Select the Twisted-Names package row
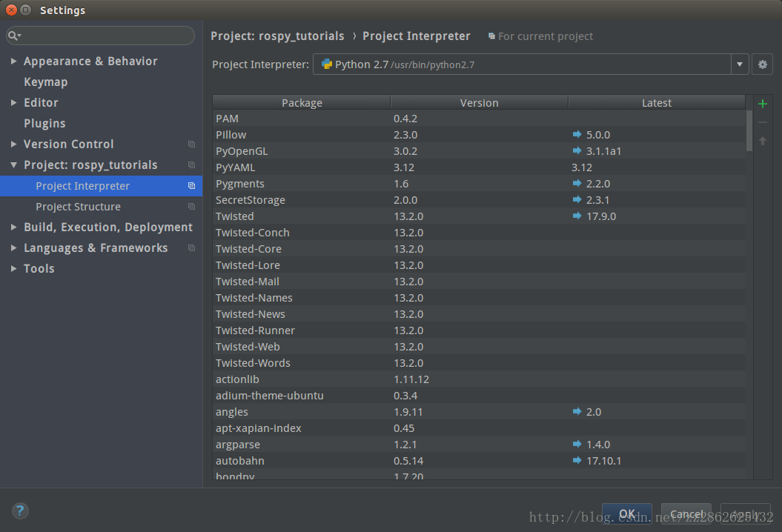782x532 pixels. (x=480, y=298)
